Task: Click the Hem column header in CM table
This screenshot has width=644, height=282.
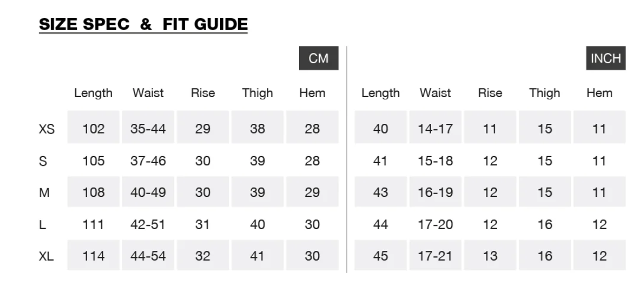Action: tap(312, 93)
